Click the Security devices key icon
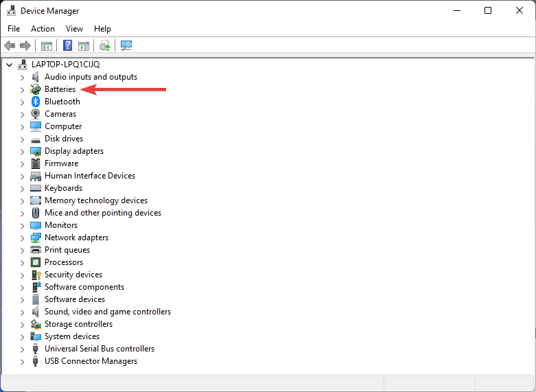 click(x=36, y=275)
